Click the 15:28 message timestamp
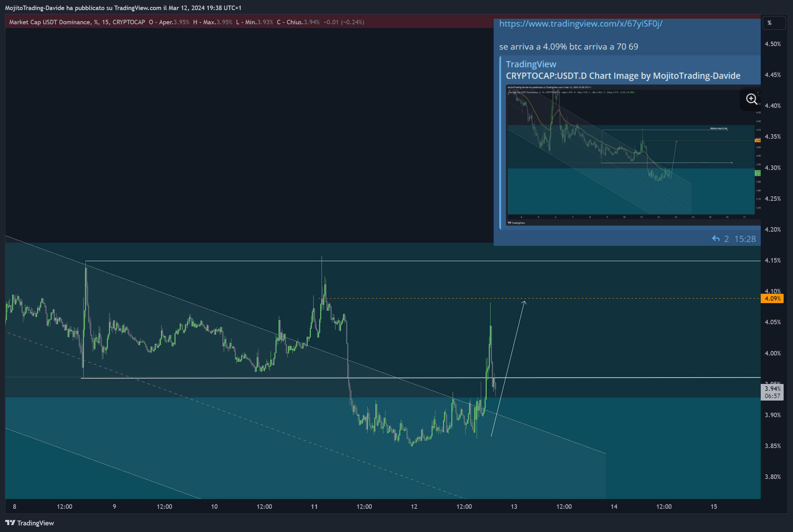Screen dimensions: 793x532 (745, 239)
